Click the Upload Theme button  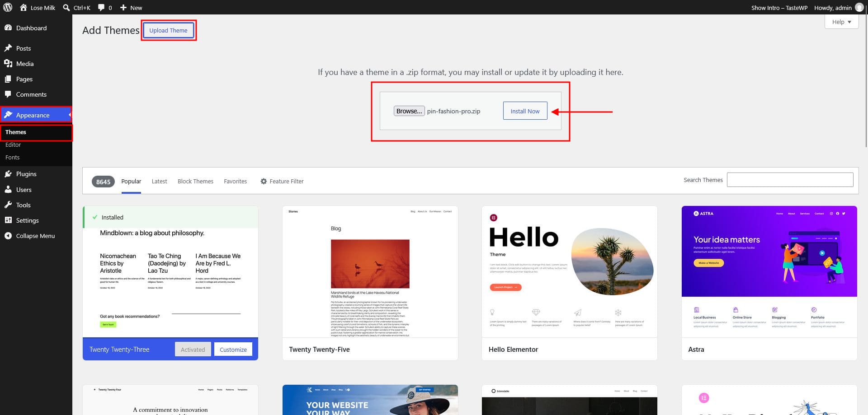[168, 30]
